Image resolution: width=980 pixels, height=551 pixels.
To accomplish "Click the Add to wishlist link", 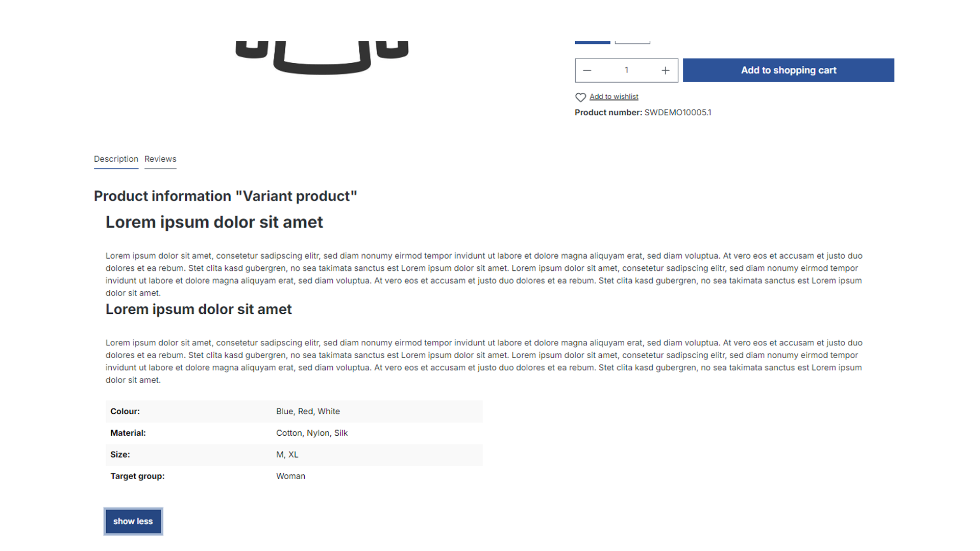I will (614, 96).
